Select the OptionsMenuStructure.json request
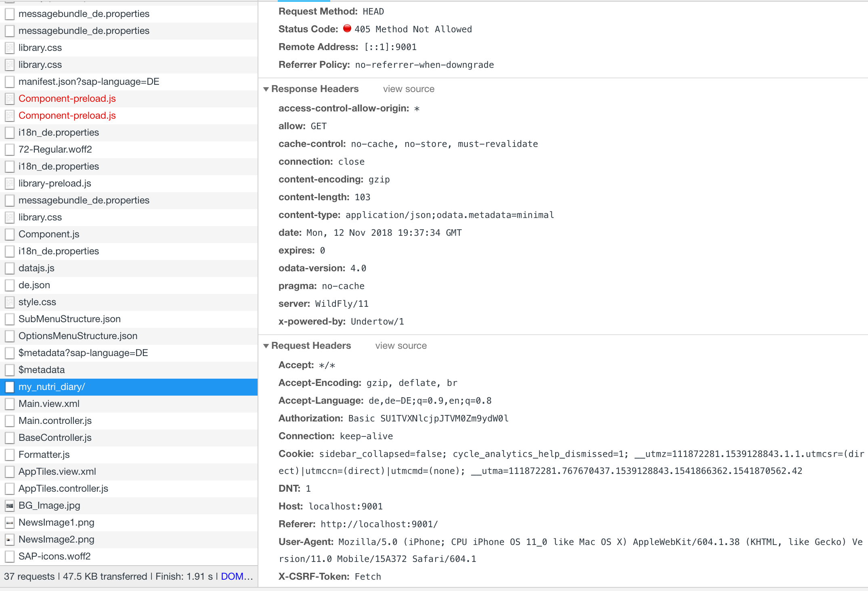Viewport: 868px width, 591px height. (129, 336)
